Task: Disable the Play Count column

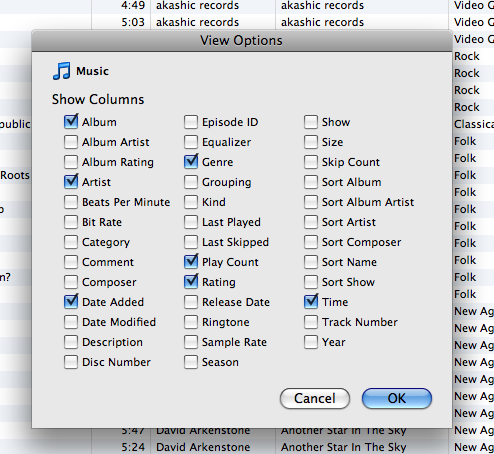Action: coord(191,262)
